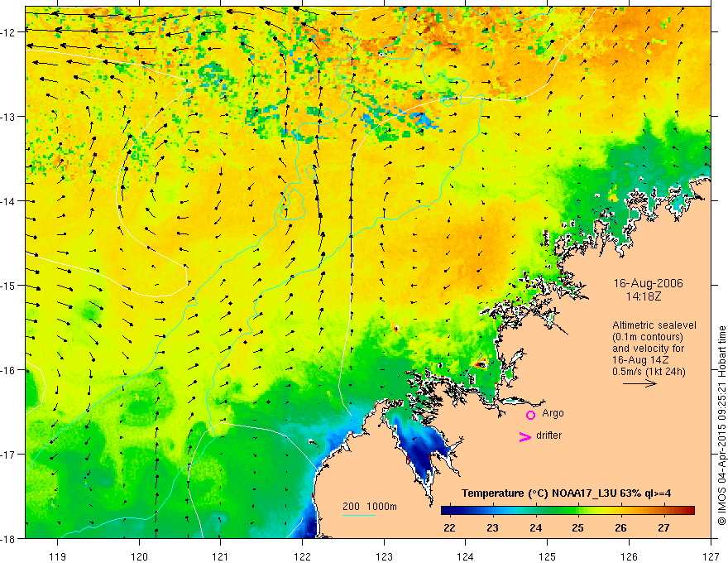Click the '(0.1m contours)' caption line
This screenshot has height=563, width=728.
pyautogui.click(x=648, y=337)
